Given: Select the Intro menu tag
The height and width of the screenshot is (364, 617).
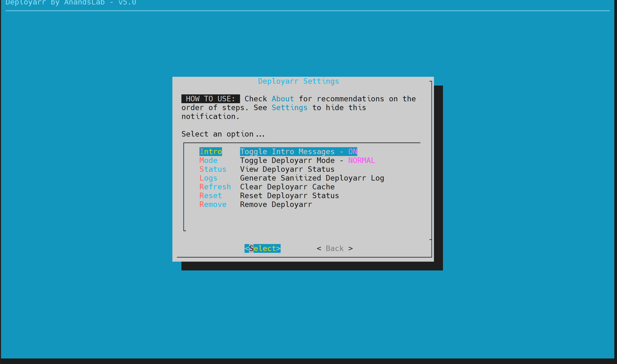Looking at the screenshot, I should click(x=210, y=151).
